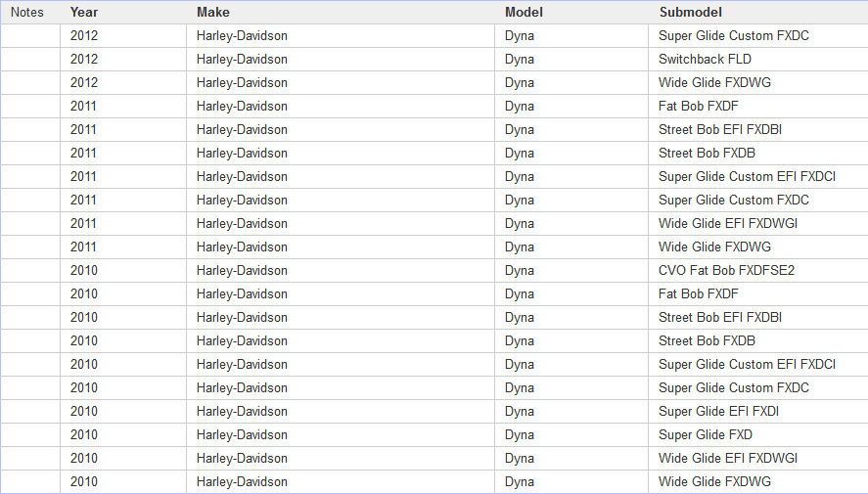Image resolution: width=868 pixels, height=494 pixels.
Task: Select the Super Glide EFI FXDI cell
Action: tap(718, 411)
